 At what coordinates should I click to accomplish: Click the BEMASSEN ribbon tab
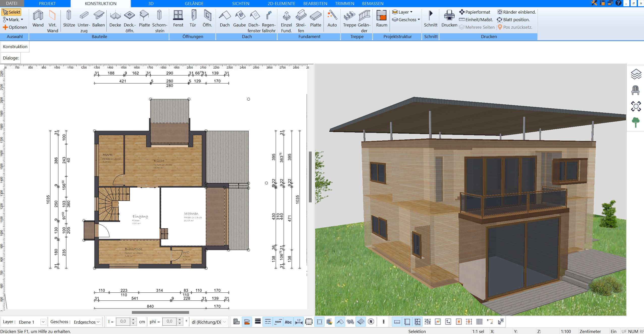[373, 4]
